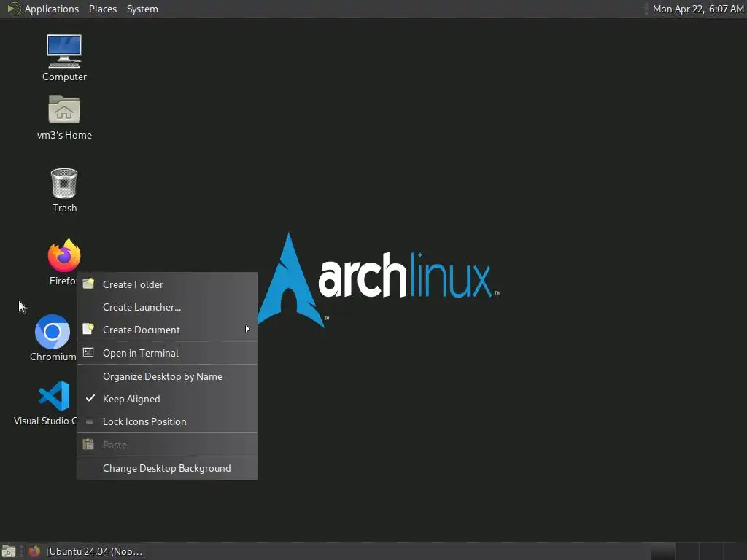Select the Firefox desktop icon

64,255
